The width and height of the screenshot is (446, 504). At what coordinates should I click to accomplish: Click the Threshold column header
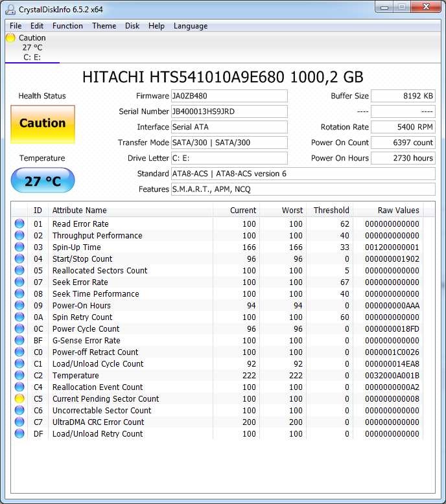click(329, 210)
